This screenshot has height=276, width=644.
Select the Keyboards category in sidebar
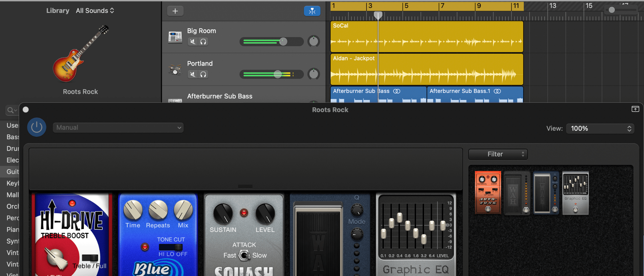(12, 183)
